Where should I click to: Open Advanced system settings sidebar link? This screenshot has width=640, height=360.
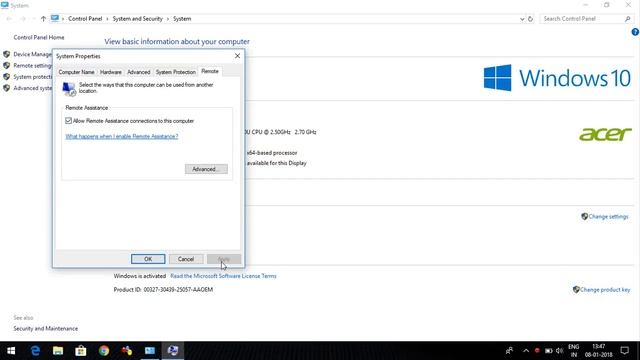(x=32, y=88)
